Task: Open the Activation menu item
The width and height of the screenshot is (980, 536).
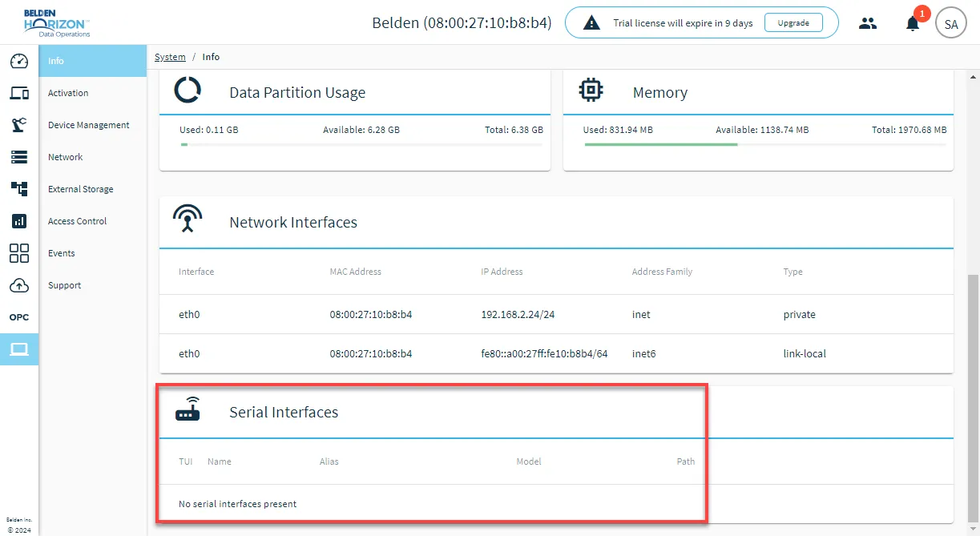Action: [x=93, y=93]
